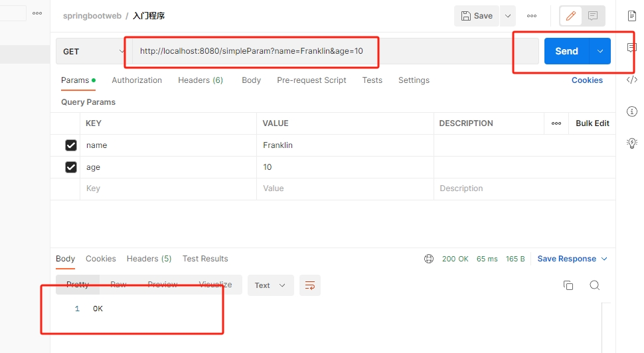Image resolution: width=644 pixels, height=353 pixels.
Task: Uncheck the age parameter checkbox
Action: pyautogui.click(x=71, y=167)
